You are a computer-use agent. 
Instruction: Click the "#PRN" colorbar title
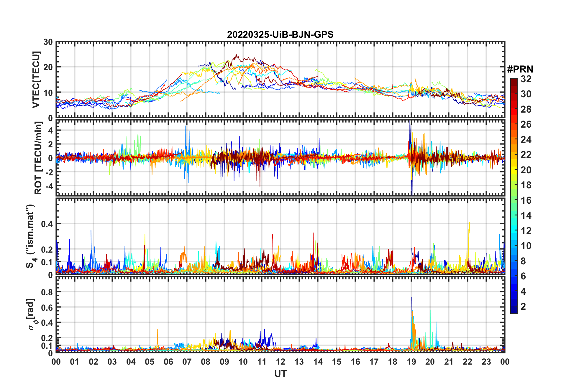click(520, 69)
